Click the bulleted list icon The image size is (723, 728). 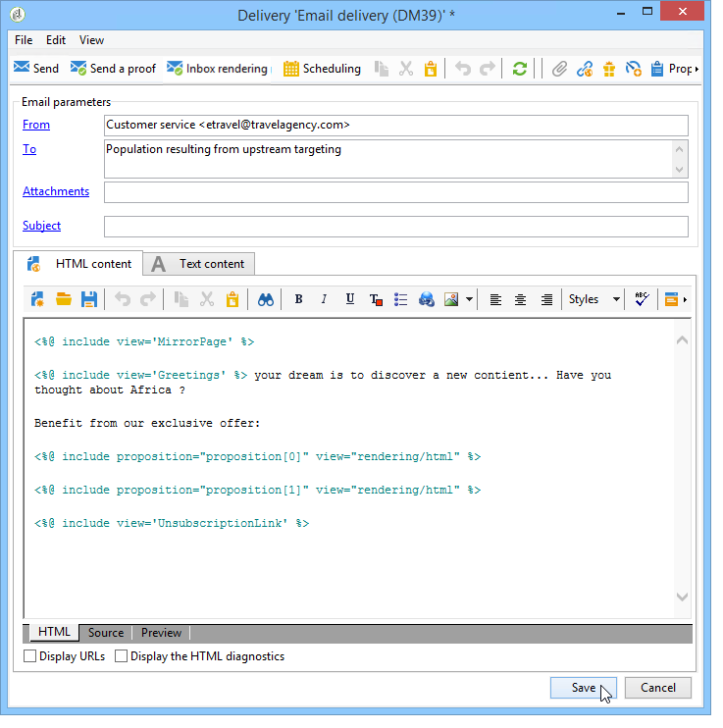[400, 299]
